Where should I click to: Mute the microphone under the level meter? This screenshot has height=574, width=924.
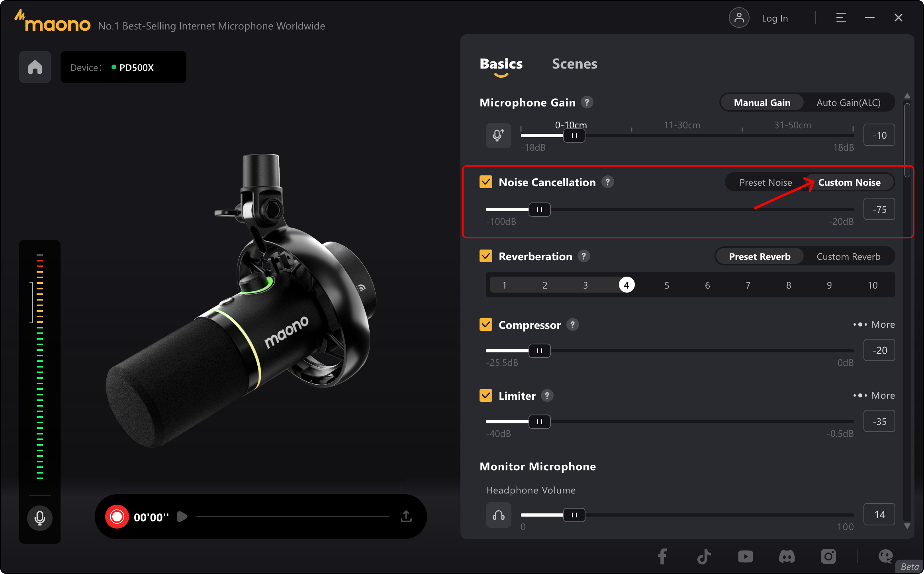pyautogui.click(x=39, y=518)
